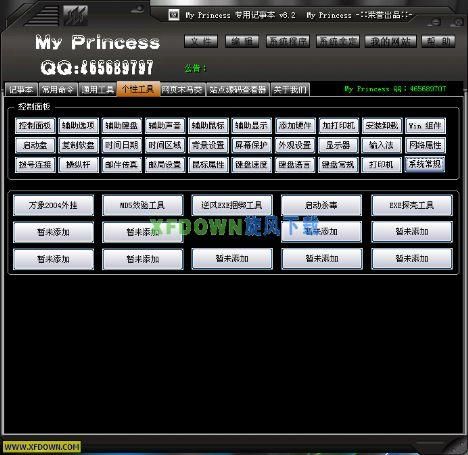Image resolution: width=468 pixels, height=455 pixels.
Task: Go to the 关于我们 tab
Action: click(290, 89)
